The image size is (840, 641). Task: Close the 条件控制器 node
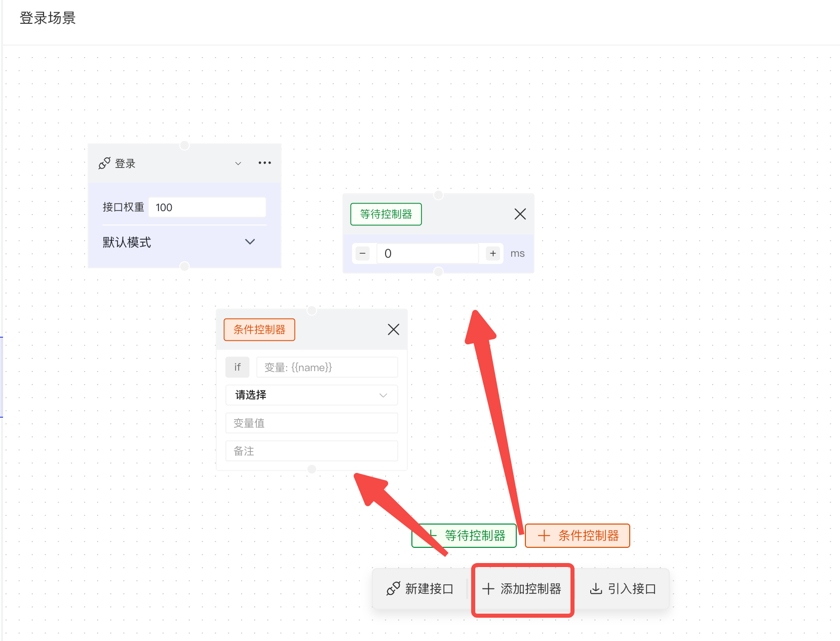(x=393, y=330)
